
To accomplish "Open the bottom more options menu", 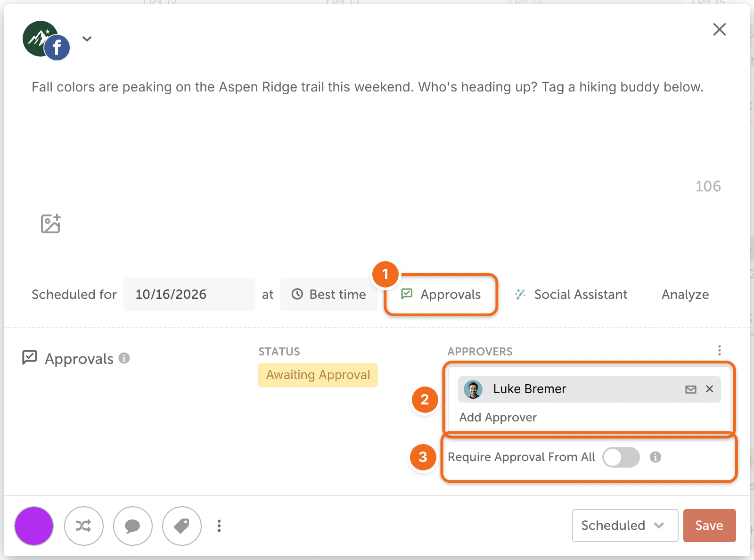I will [x=219, y=526].
